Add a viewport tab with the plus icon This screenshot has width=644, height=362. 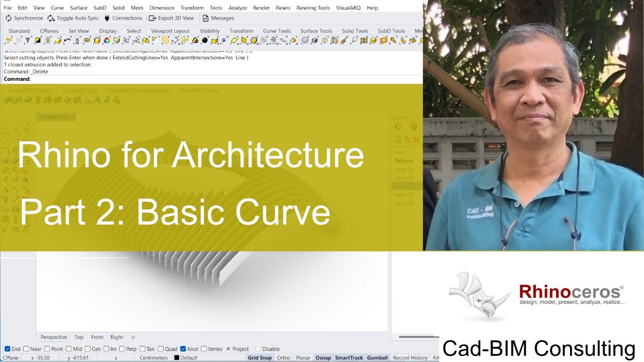[x=133, y=337]
